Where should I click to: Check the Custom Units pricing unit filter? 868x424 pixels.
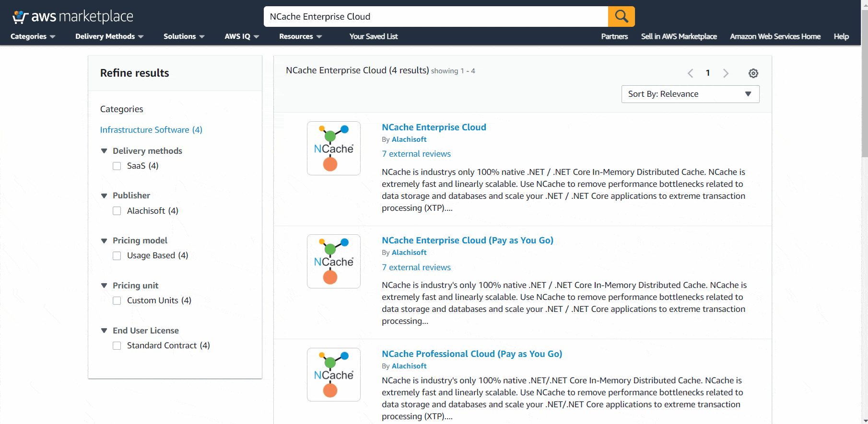[117, 301]
